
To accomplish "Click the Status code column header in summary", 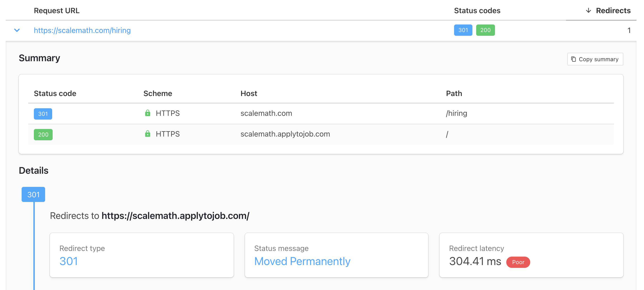I will (x=55, y=93).
